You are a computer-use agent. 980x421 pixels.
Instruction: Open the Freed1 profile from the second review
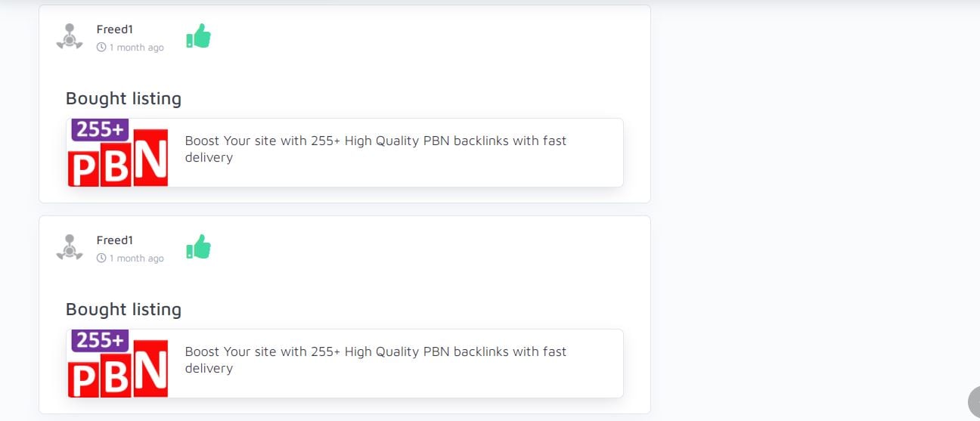pos(115,240)
